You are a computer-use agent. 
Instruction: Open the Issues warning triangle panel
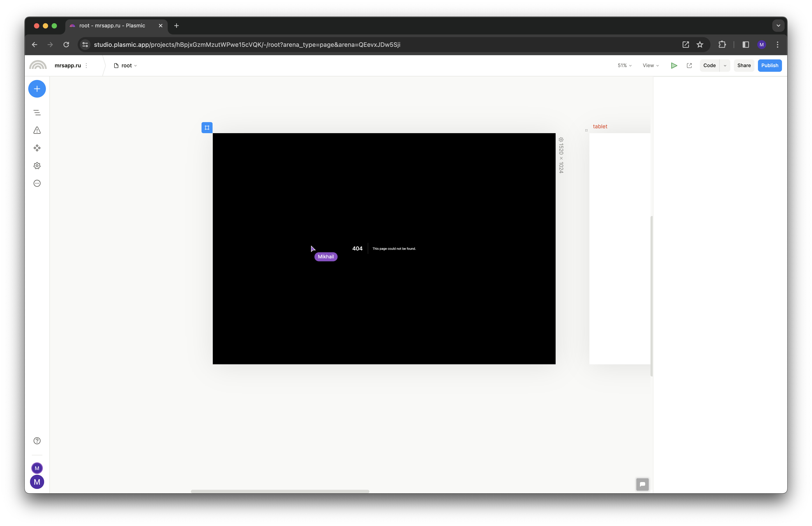click(37, 130)
